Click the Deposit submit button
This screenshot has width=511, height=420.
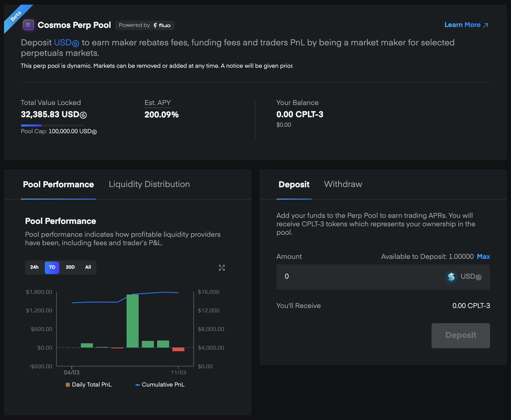click(461, 335)
